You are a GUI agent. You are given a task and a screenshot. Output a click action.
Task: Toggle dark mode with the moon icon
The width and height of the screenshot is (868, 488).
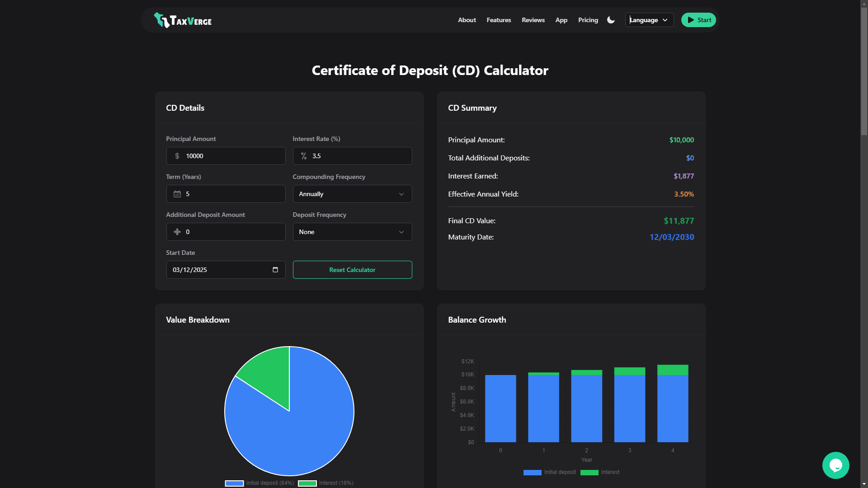click(x=610, y=20)
